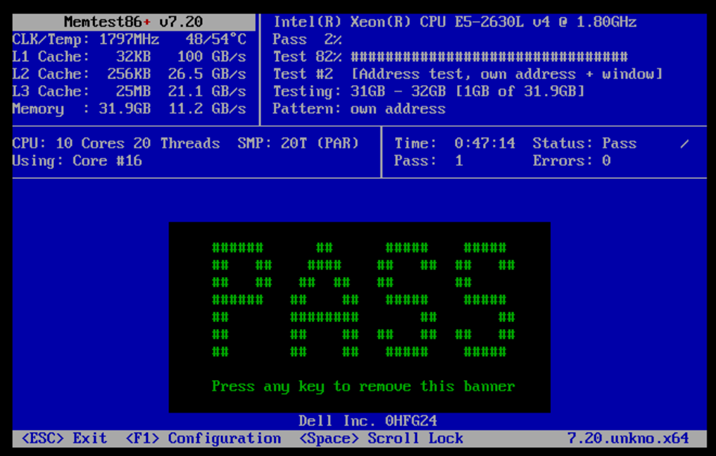This screenshot has height=456, width=716.
Task: Click the Memtest86+ v7.20 title header
Action: pos(133,22)
